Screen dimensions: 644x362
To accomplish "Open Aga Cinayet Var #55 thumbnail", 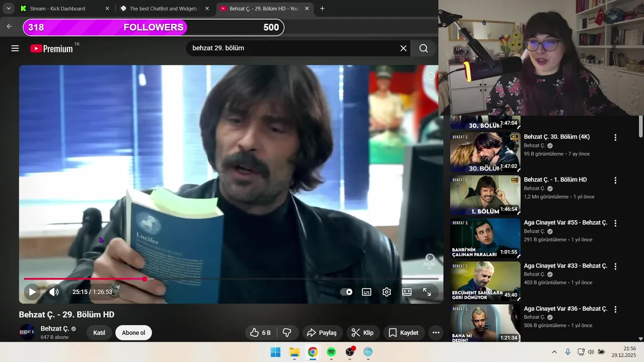I will (485, 238).
